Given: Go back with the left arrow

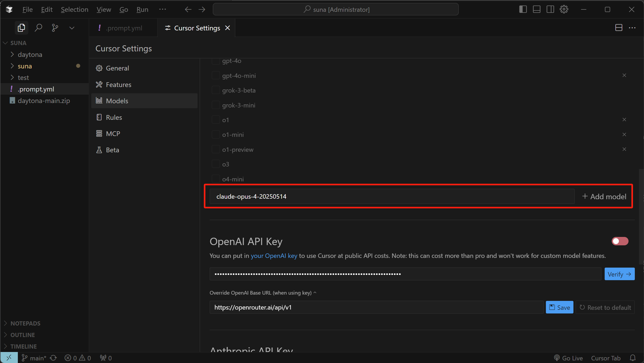Looking at the screenshot, I should click(188, 9).
